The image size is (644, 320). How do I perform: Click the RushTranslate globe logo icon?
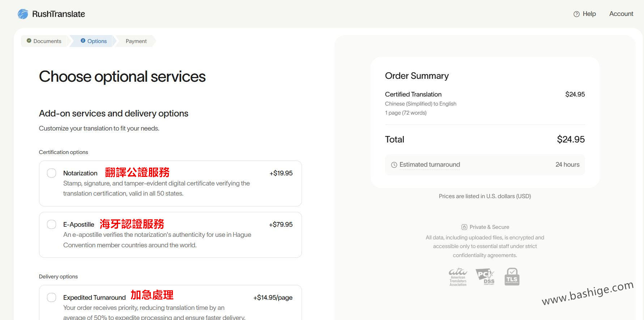(23, 14)
